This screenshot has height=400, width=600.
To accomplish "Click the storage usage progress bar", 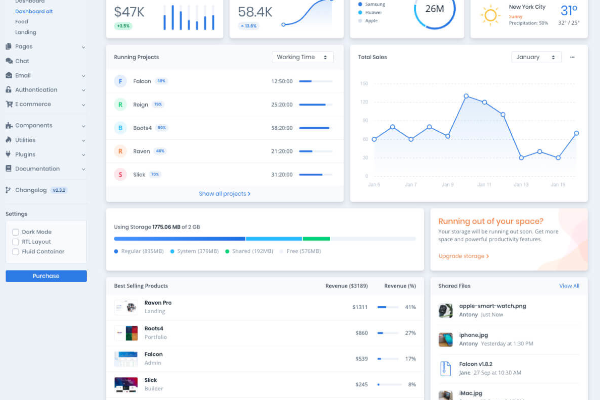I will point(264,238).
